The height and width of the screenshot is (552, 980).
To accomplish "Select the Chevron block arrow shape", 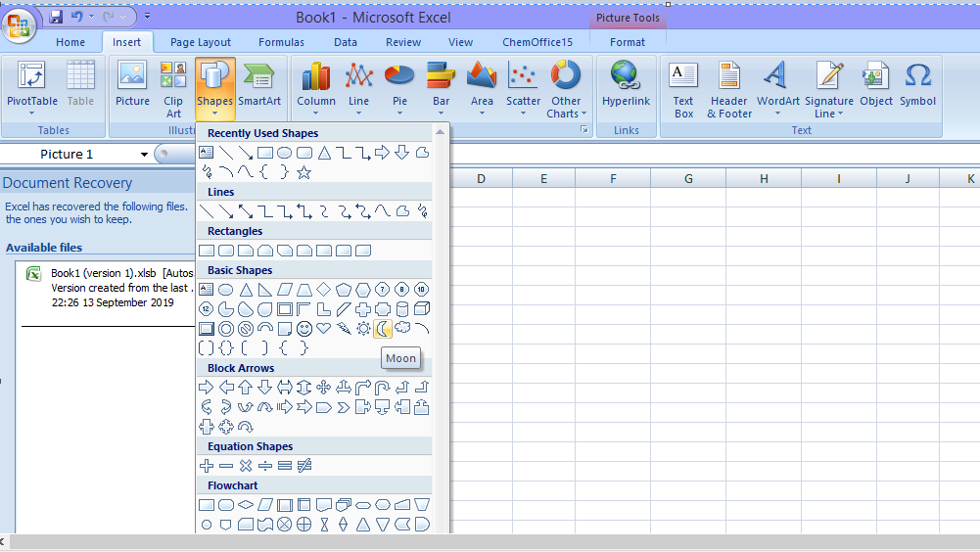I will pos(343,407).
